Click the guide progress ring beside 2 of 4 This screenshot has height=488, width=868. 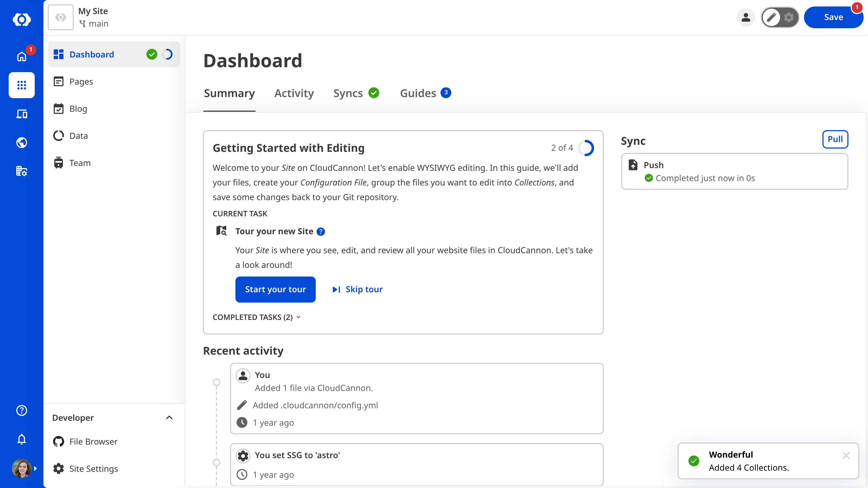[x=586, y=148]
